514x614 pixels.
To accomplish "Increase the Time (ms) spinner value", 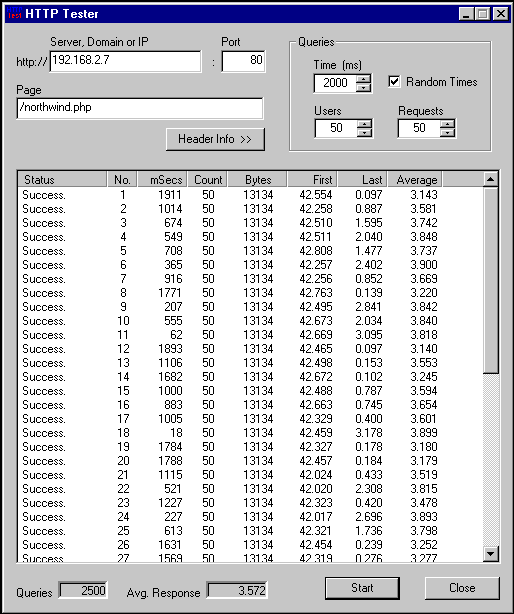I will pyautogui.click(x=363, y=78).
